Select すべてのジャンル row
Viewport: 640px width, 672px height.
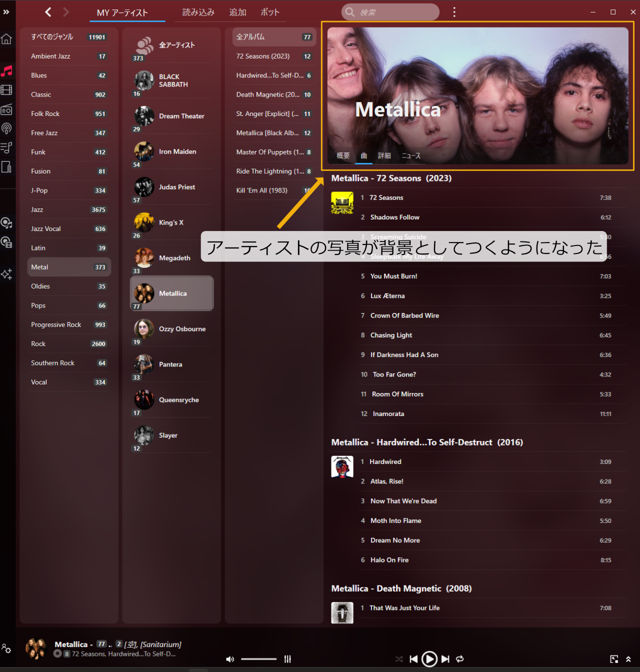click(69, 37)
